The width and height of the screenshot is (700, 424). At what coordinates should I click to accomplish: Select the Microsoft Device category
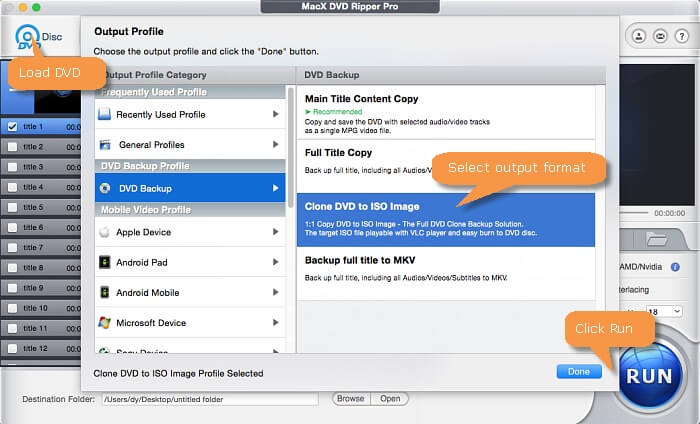pos(190,322)
